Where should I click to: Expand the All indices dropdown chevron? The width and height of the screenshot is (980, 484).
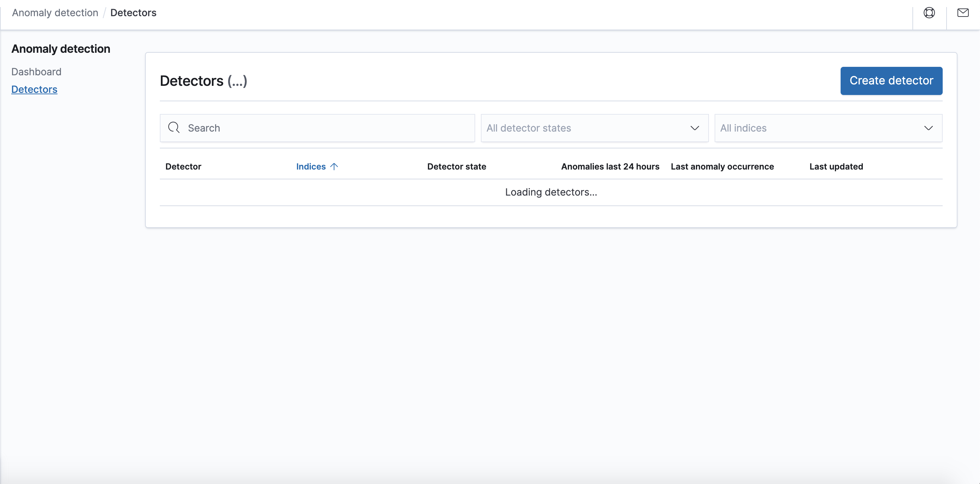[x=928, y=128]
